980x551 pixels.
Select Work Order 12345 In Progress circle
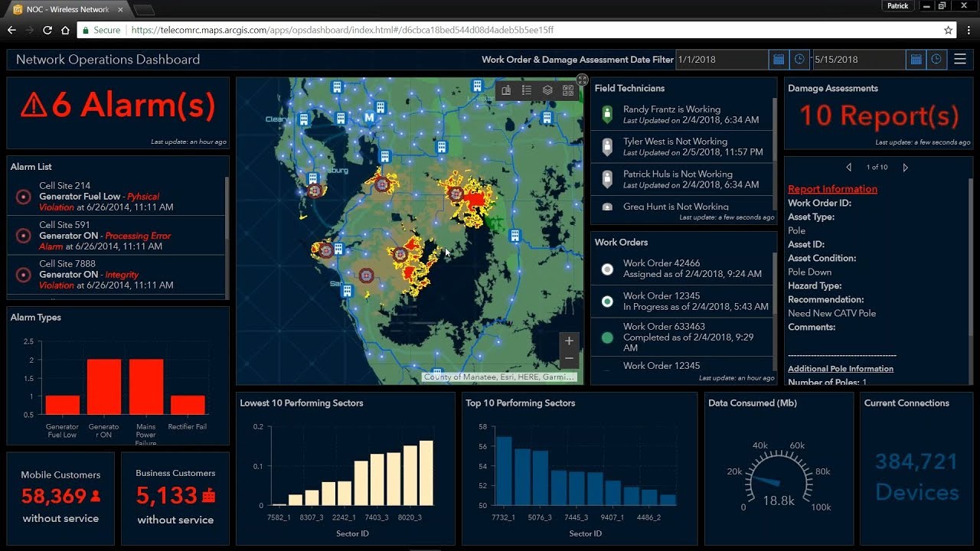coord(608,302)
